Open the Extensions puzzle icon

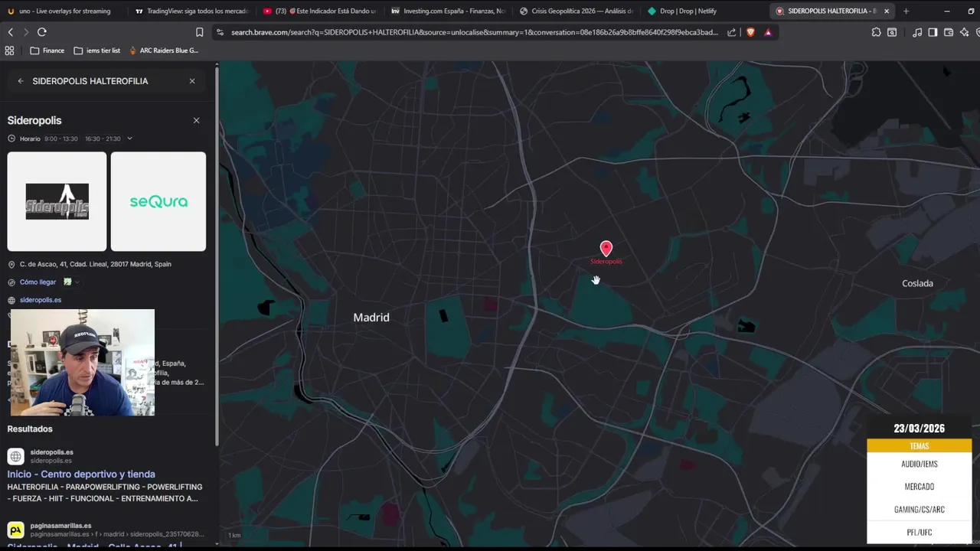[876, 32]
